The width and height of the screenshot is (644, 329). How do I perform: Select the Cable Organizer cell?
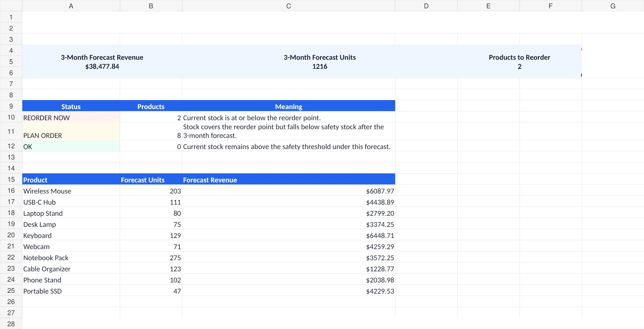(71, 268)
